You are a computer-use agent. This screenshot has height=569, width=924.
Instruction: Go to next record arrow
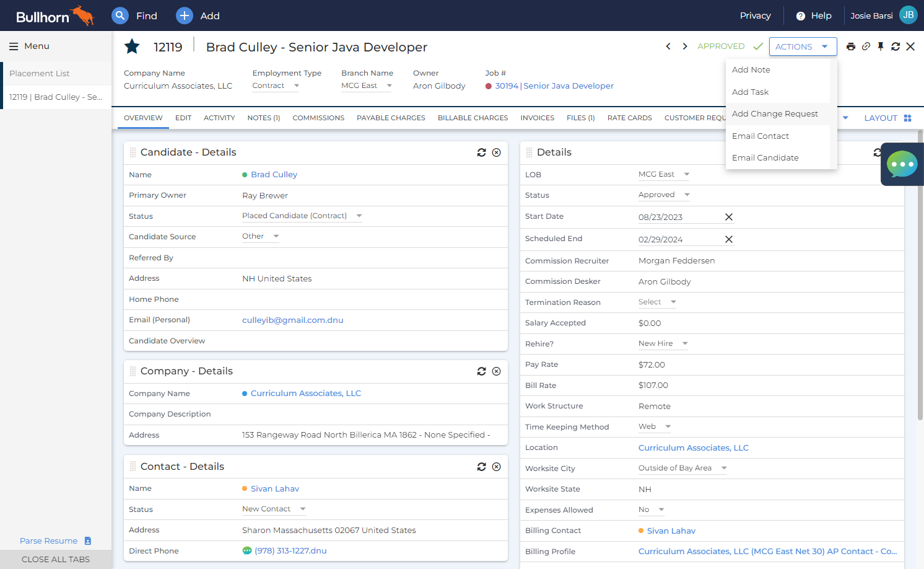tap(685, 46)
